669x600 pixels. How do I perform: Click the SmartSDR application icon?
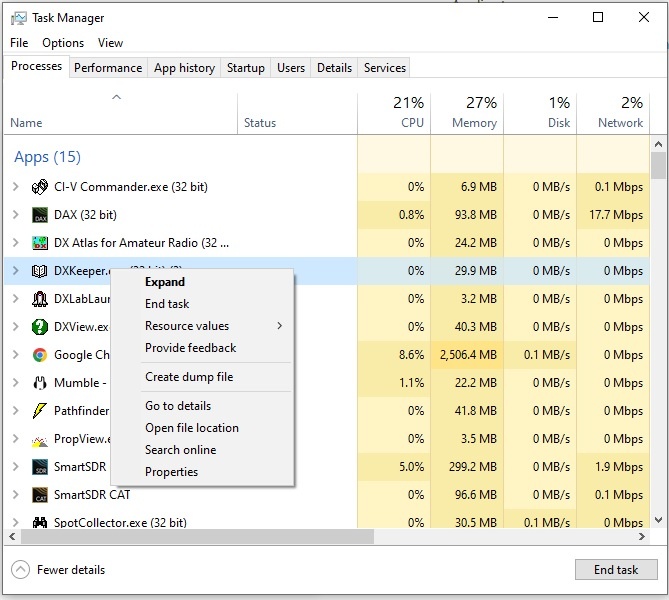pos(40,467)
